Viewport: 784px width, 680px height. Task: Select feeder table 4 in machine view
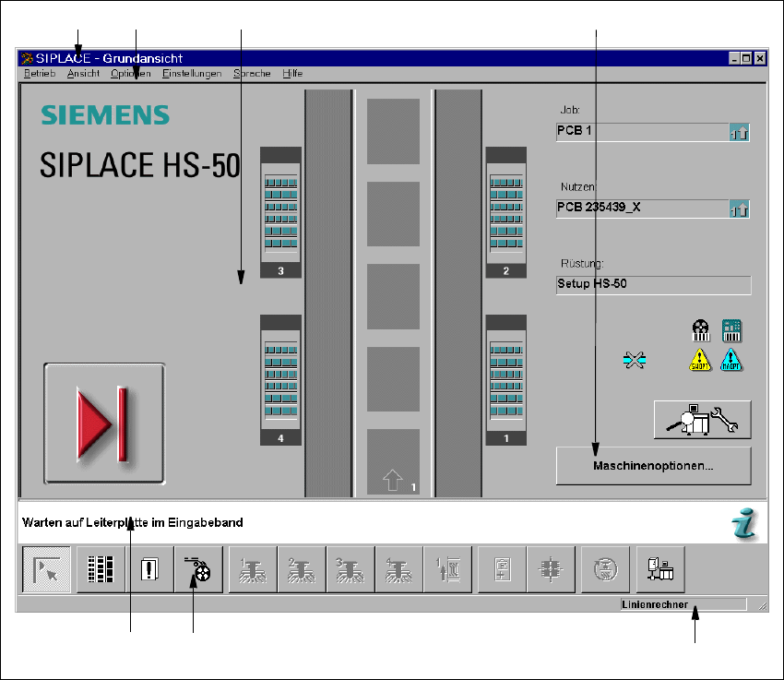pos(280,380)
